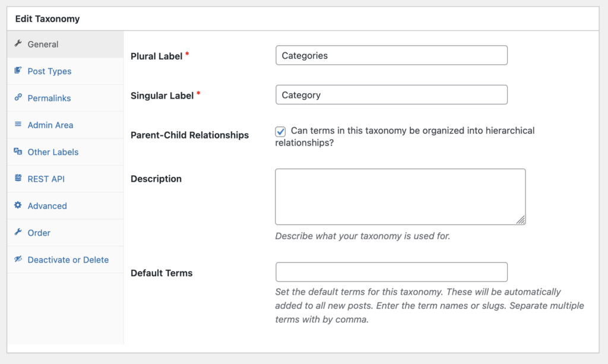Click inside the Plural Label field
The image size is (608, 364).
[x=391, y=55]
